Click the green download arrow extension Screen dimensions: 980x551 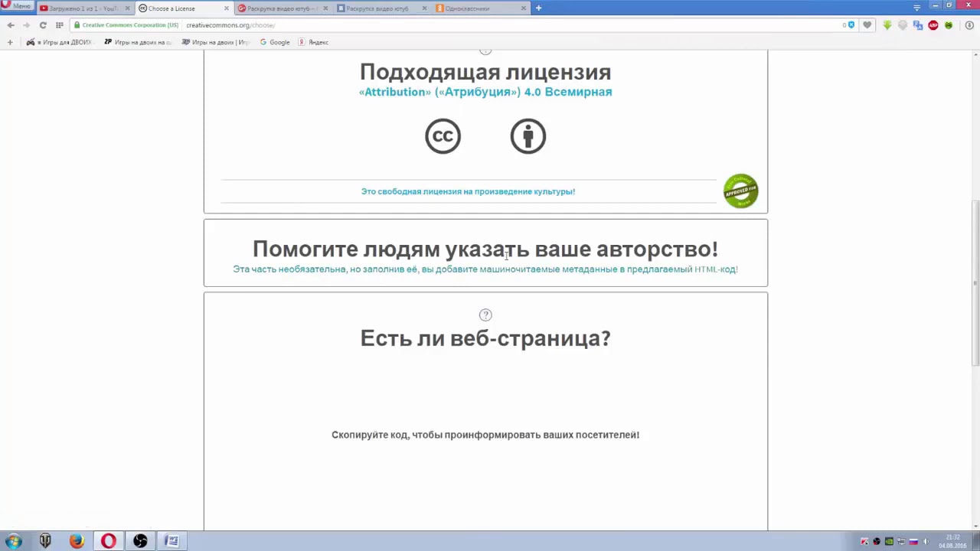click(x=887, y=25)
